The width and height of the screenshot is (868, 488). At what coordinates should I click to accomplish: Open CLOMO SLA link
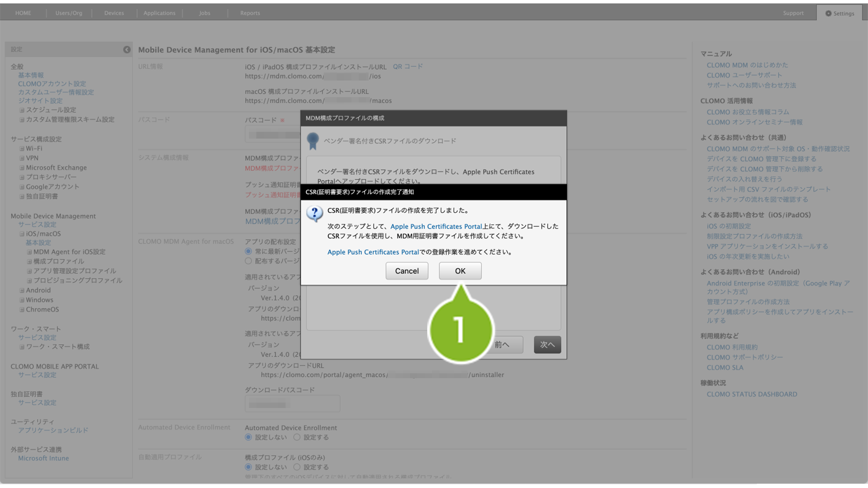tap(725, 368)
